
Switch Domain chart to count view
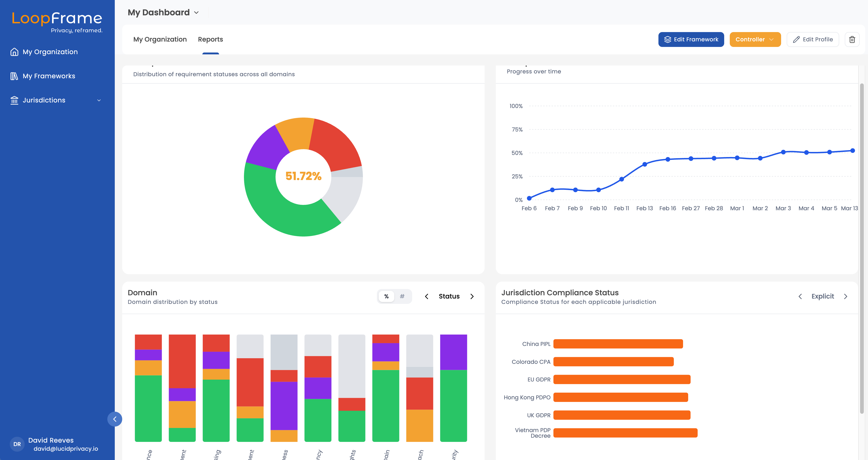click(x=402, y=296)
